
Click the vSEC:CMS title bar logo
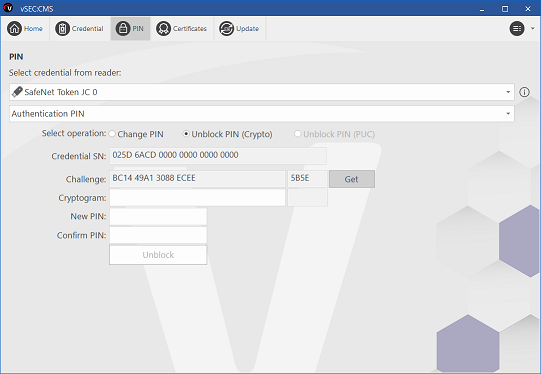coord(8,8)
